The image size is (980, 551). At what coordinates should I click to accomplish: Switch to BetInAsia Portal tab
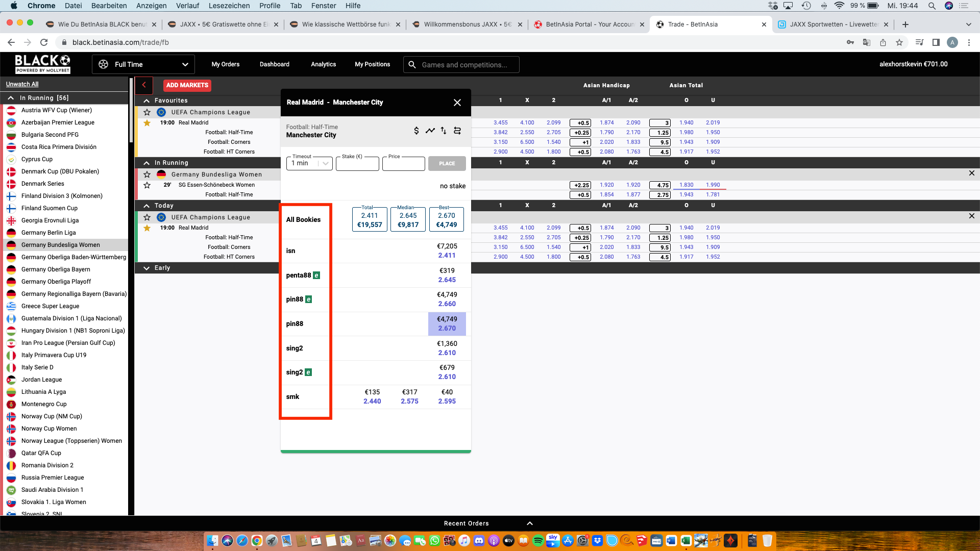pyautogui.click(x=589, y=24)
